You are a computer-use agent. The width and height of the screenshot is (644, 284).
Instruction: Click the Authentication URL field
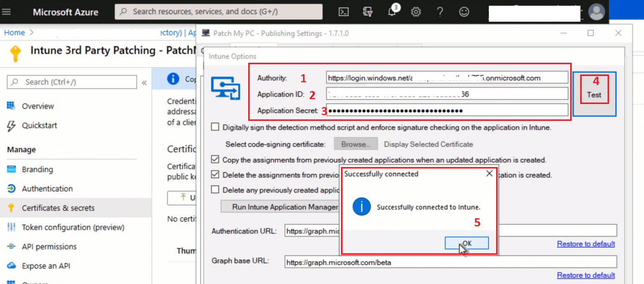pos(451,230)
